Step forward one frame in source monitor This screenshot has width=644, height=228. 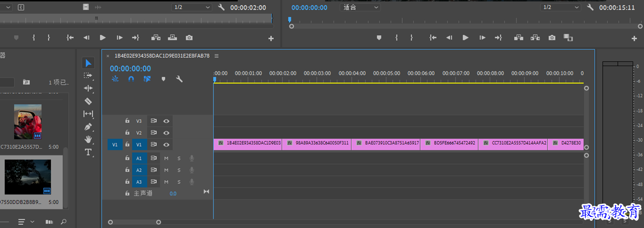(x=120, y=37)
